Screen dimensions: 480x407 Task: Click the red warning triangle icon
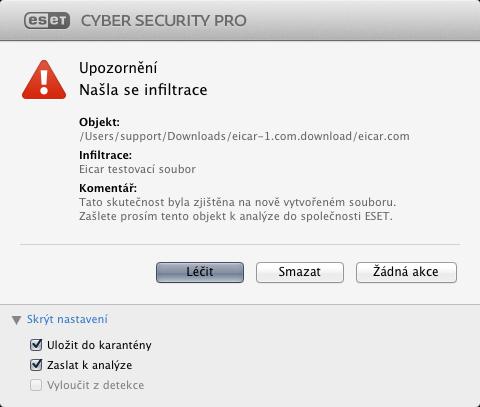click(x=44, y=80)
